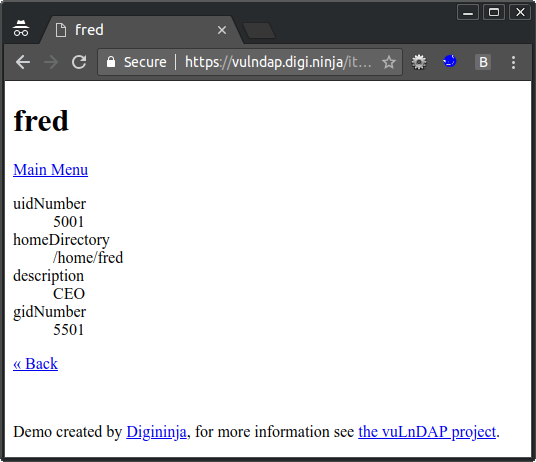Screen dimensions: 536x462
Task: Select the fred tab
Action: [x=142, y=30]
